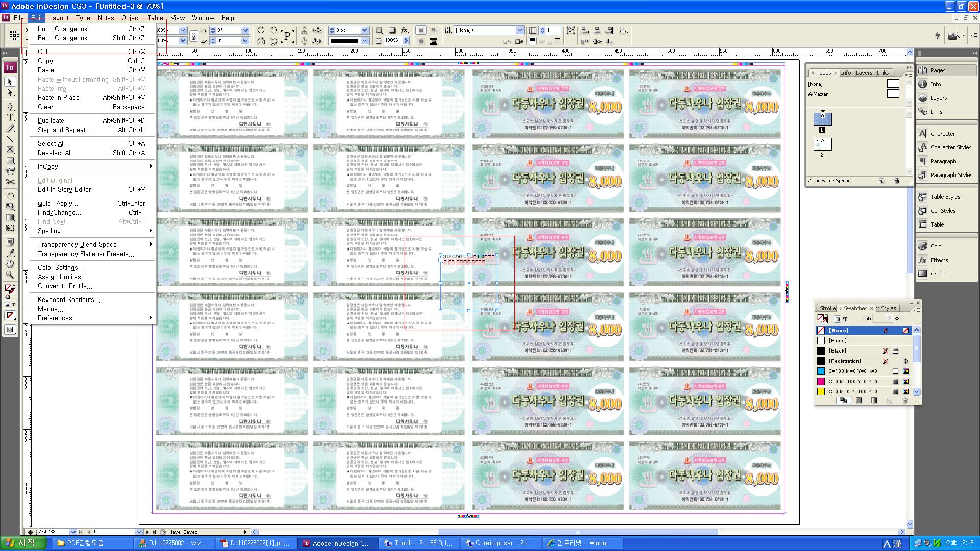Toggle Formatting Affects Text in Swatches

pos(845,319)
